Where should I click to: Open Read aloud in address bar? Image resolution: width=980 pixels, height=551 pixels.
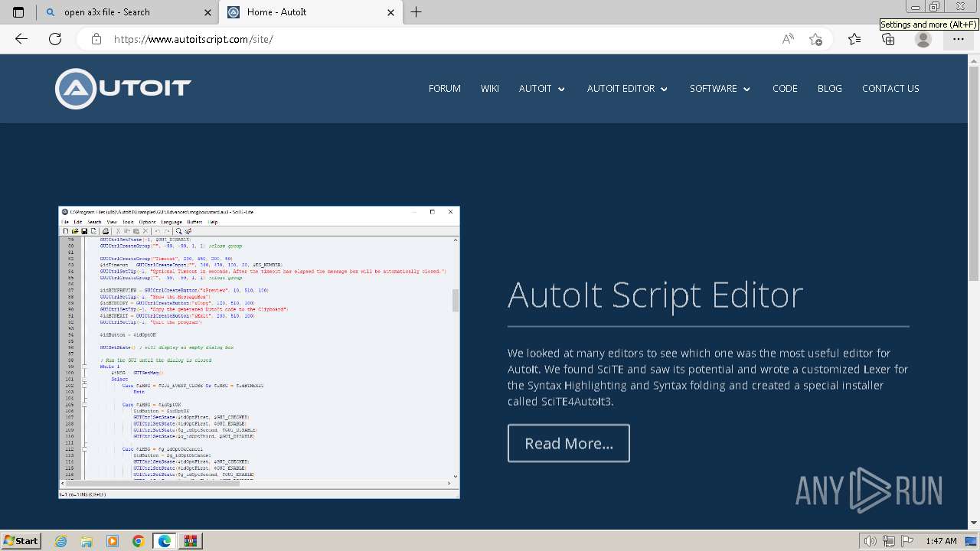pyautogui.click(x=788, y=39)
